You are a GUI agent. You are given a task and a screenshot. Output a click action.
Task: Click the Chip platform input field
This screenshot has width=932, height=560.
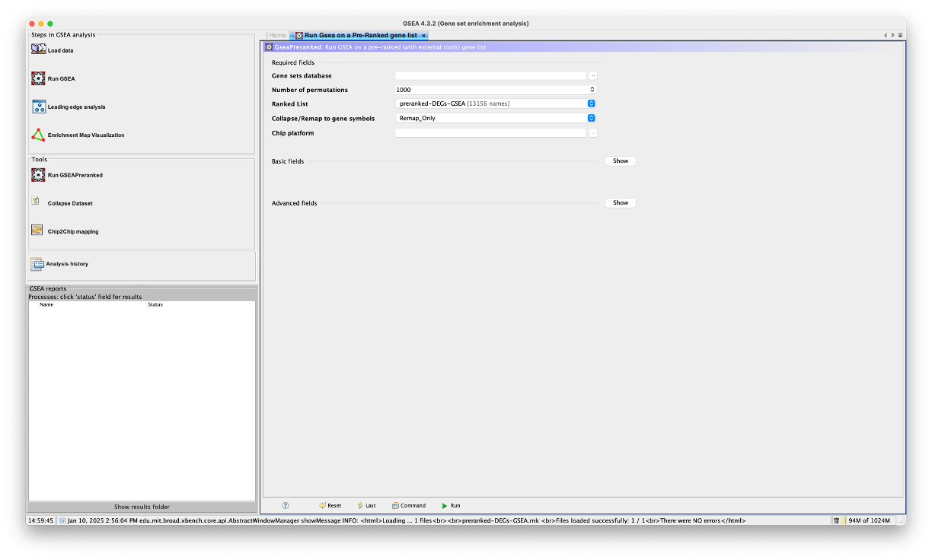tap(490, 133)
